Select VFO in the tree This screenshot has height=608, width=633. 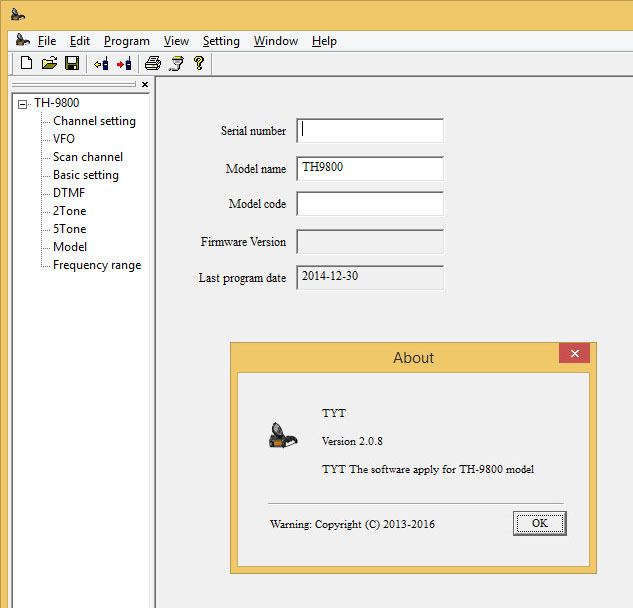pos(64,139)
